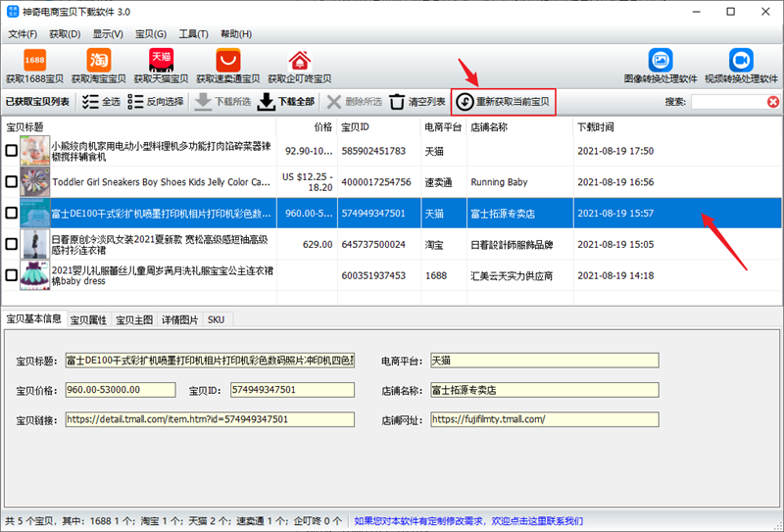This screenshot has height=532, width=784.
Task: Click the 电商平台 field showing 天猫
Action: (x=545, y=361)
